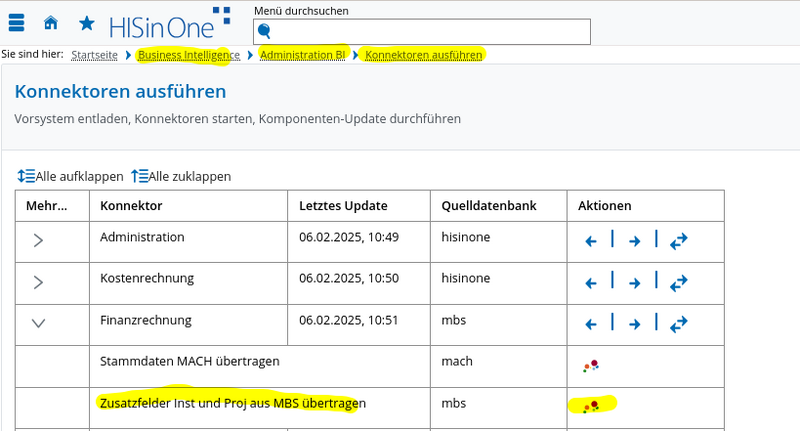Expand the Kostenrechnung connector row
Image resolution: width=800 pixels, height=431 pixels.
tap(38, 282)
